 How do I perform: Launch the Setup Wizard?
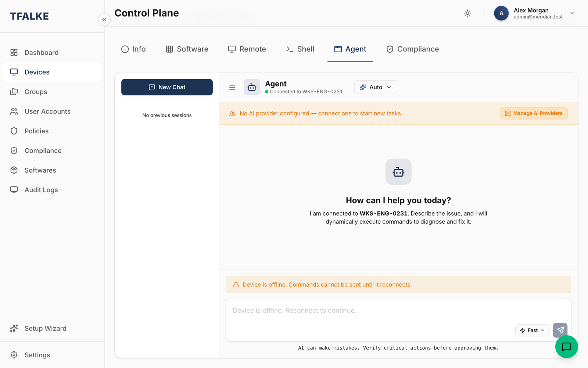52,328
